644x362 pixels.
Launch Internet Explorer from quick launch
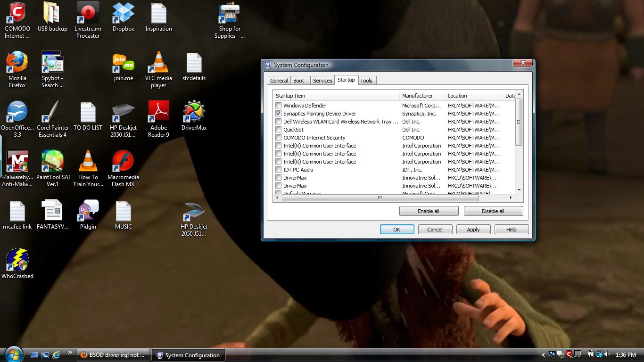tap(56, 354)
